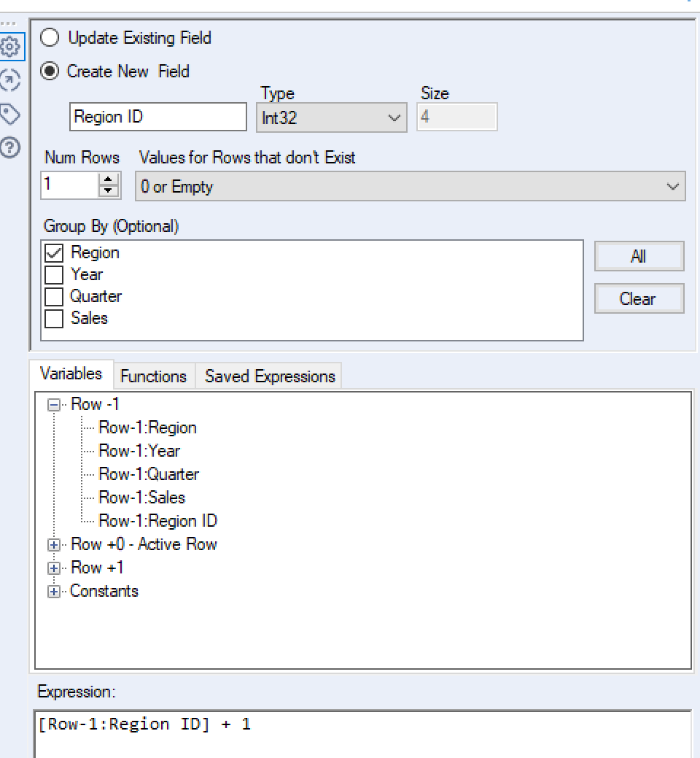This screenshot has width=700, height=758.
Task: Switch to the Functions tab
Action: click(153, 376)
